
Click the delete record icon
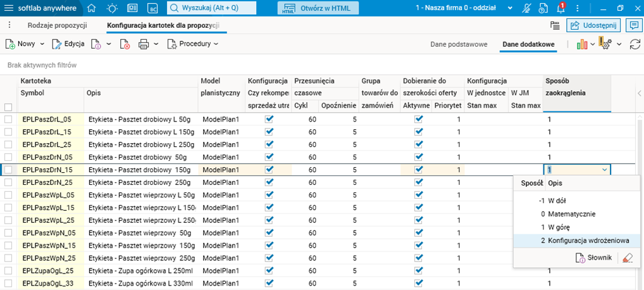point(125,44)
